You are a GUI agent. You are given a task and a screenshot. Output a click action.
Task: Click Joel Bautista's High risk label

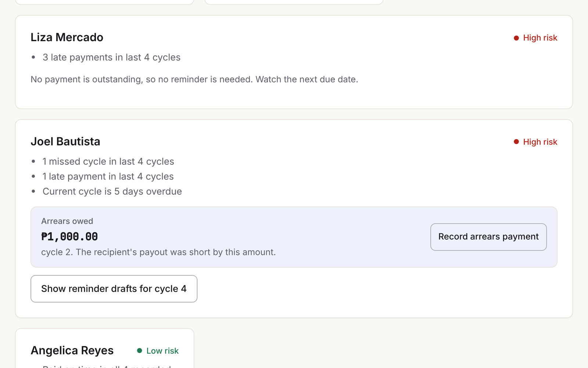[x=540, y=142]
